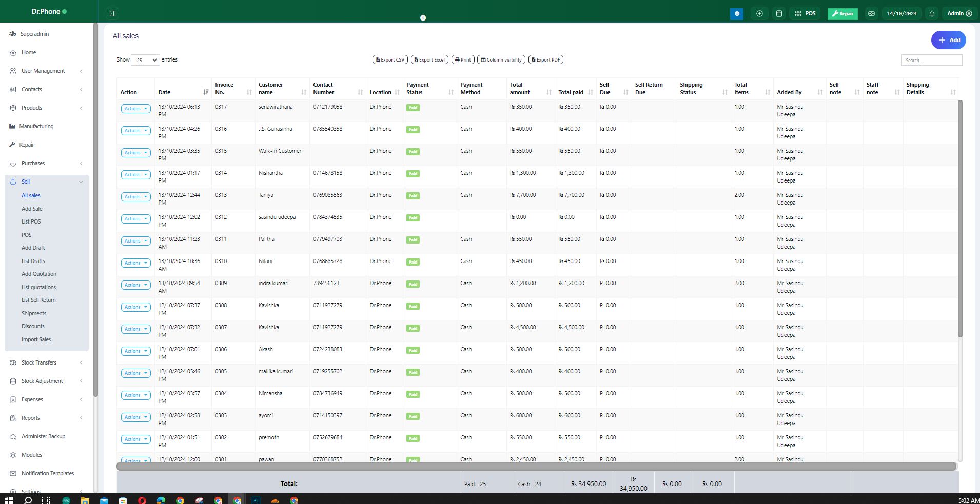Click the blue download icon in header
This screenshot has height=504, width=980.
737,14
